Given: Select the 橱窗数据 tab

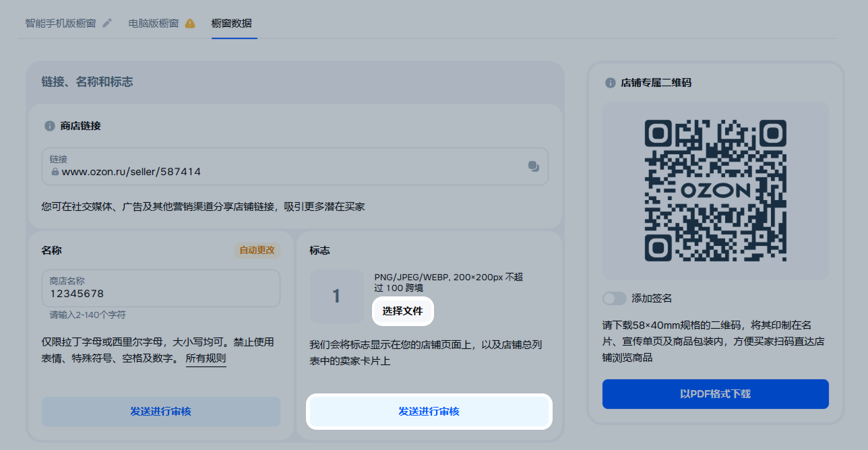Looking at the screenshot, I should tap(231, 23).
